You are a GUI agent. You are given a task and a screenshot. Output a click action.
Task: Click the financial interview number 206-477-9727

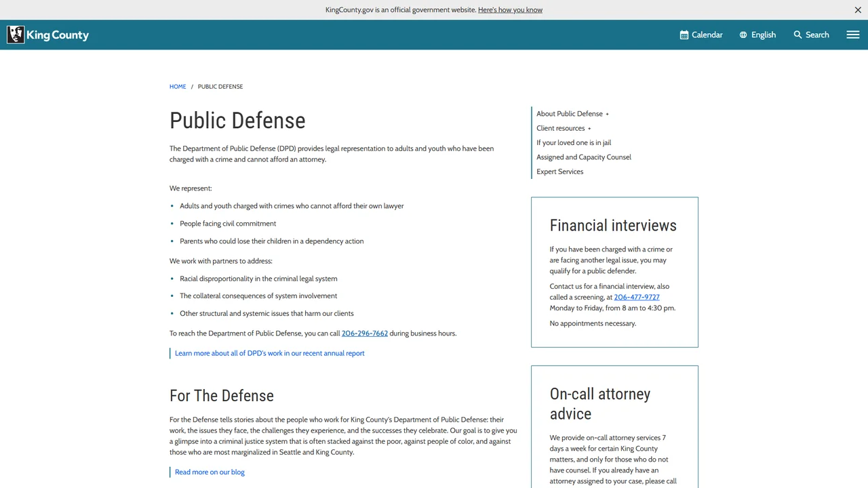[x=637, y=297]
